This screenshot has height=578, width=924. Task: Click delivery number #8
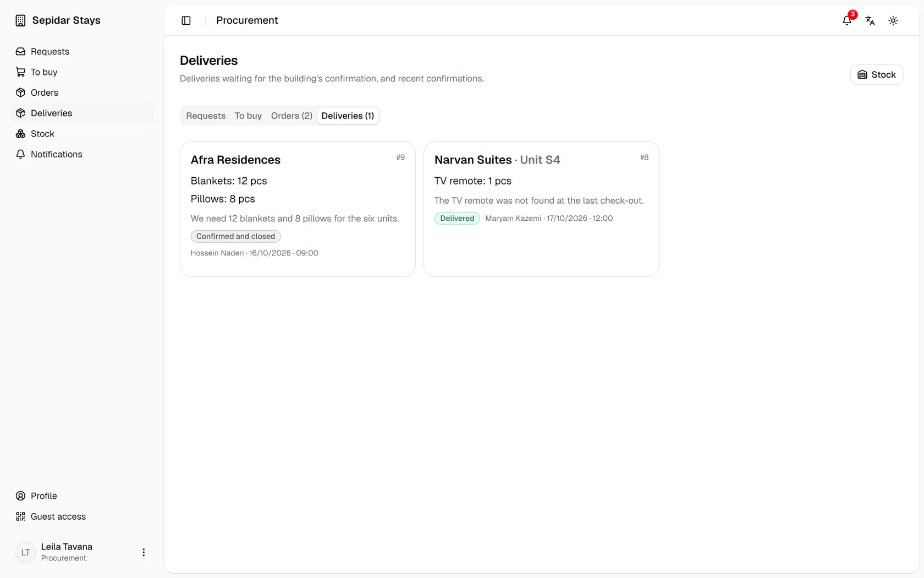[644, 157]
